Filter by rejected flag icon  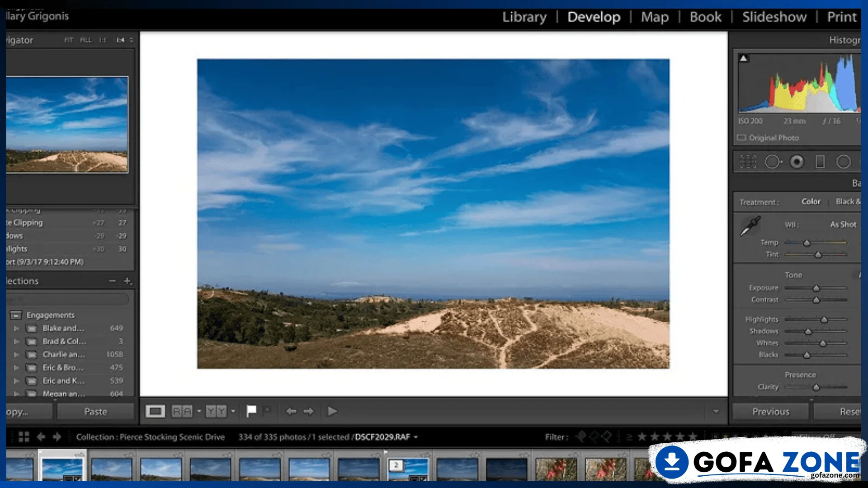pos(606,436)
